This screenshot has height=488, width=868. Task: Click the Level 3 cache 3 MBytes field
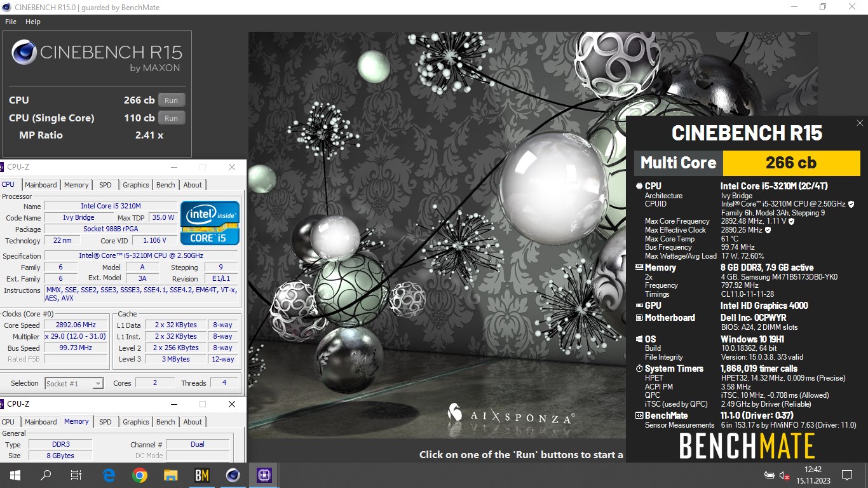coord(175,359)
